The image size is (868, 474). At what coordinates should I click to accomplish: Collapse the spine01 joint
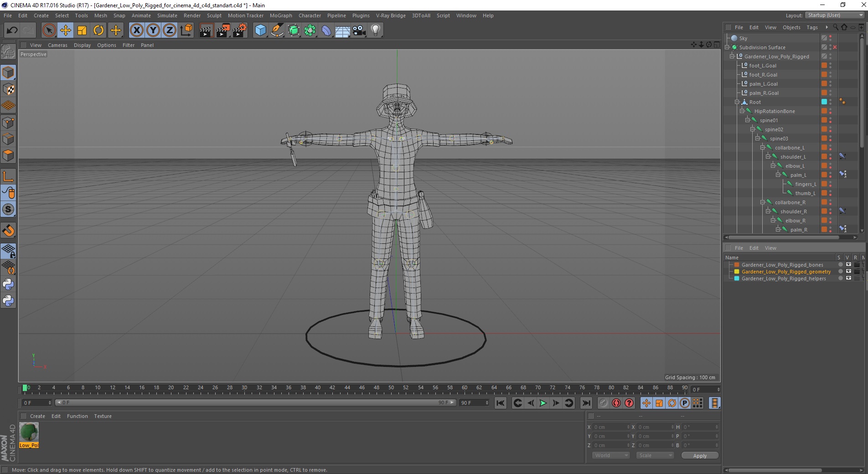(x=748, y=120)
